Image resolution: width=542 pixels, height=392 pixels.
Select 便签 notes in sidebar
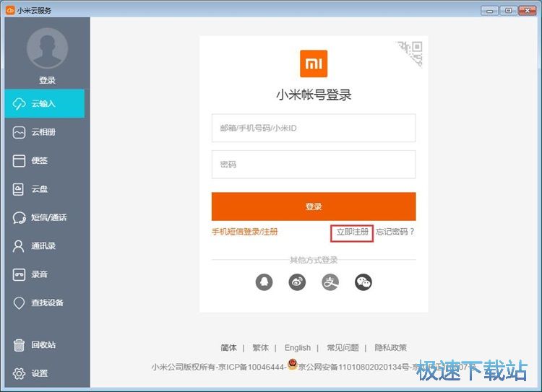[40, 160]
